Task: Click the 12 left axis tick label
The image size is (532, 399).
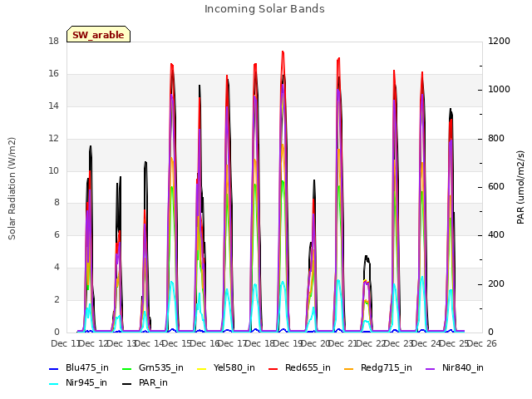Action: (54, 139)
